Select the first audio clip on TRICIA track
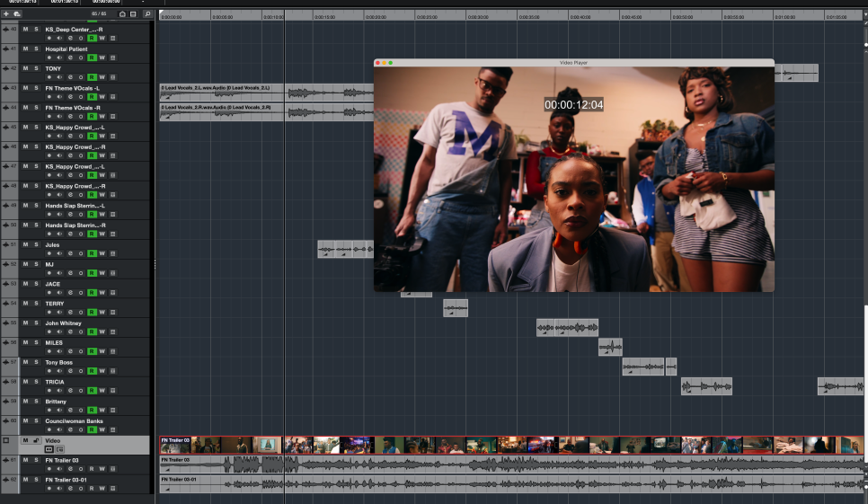The height and width of the screenshot is (504, 868). pyautogui.click(x=706, y=386)
